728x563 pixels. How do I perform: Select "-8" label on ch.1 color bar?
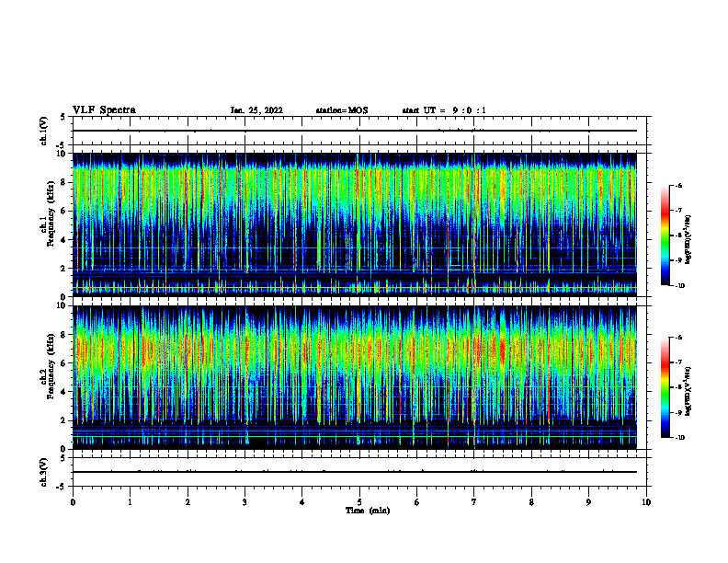click(x=678, y=236)
